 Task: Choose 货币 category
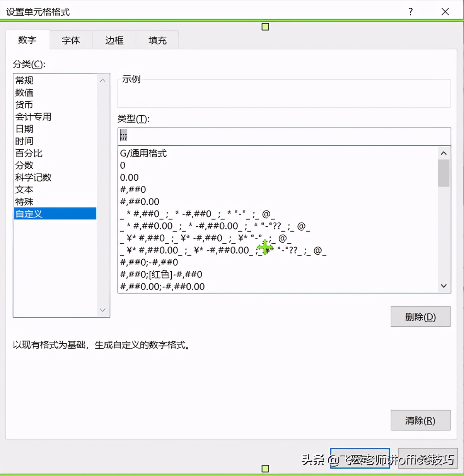(x=24, y=104)
